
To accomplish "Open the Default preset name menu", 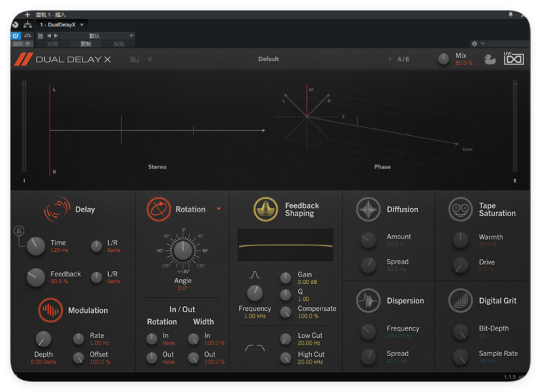I will tap(268, 59).
